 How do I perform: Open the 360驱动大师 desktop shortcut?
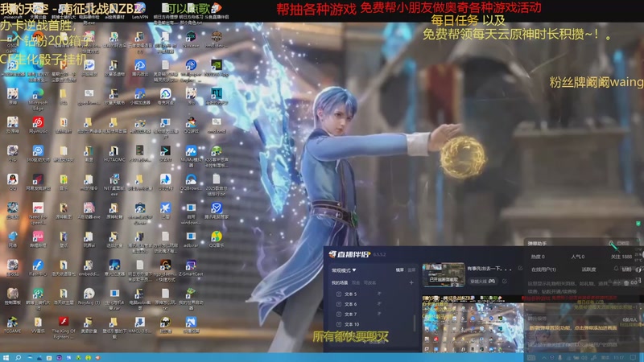tap(38, 154)
